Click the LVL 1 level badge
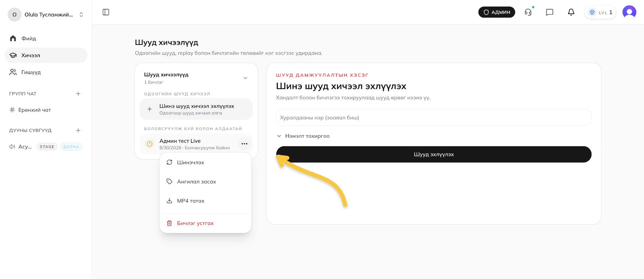Image resolution: width=644 pixels, height=279 pixels. pyautogui.click(x=600, y=12)
